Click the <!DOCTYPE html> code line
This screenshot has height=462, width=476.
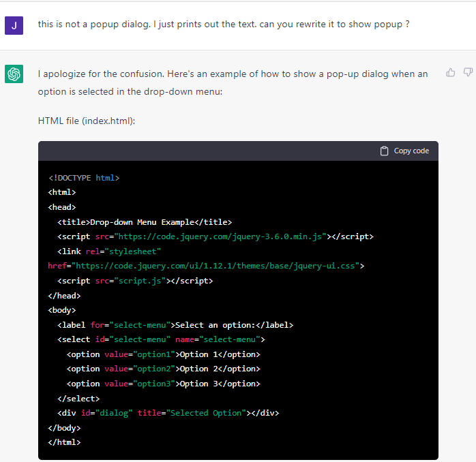tap(84, 178)
